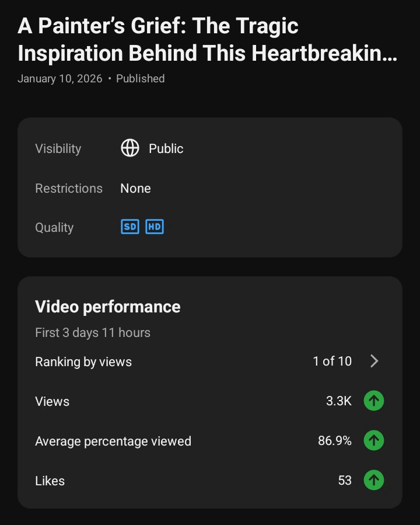420x525 pixels.
Task: Click the up arrow next to Average percentage viewed
Action: pos(374,440)
